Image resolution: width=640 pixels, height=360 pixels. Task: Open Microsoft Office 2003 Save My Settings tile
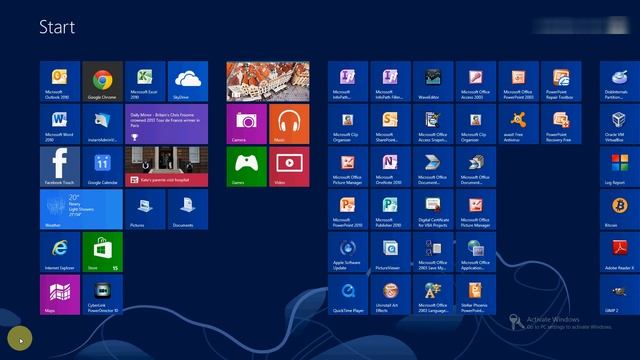pos(433,252)
